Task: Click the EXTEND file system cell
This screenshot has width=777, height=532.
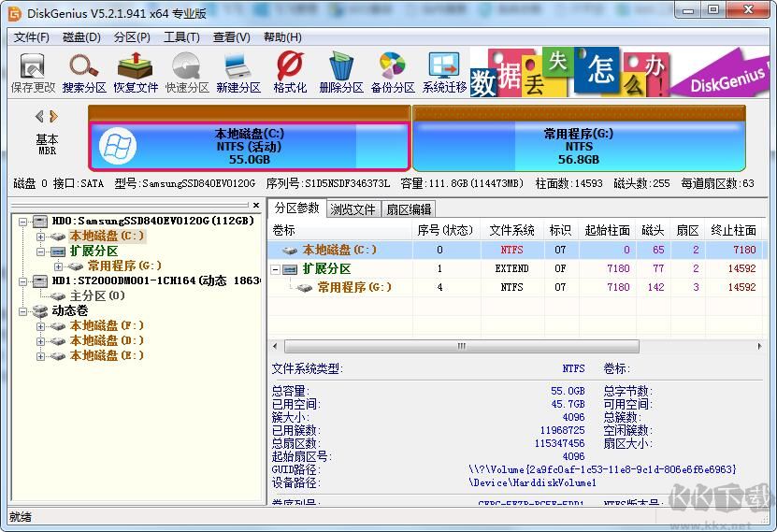Action: click(511, 269)
